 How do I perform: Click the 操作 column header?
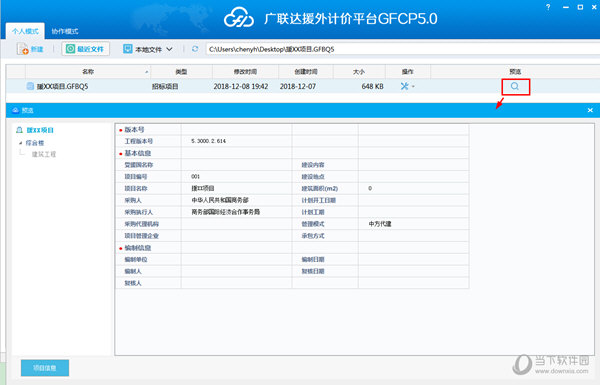(408, 72)
